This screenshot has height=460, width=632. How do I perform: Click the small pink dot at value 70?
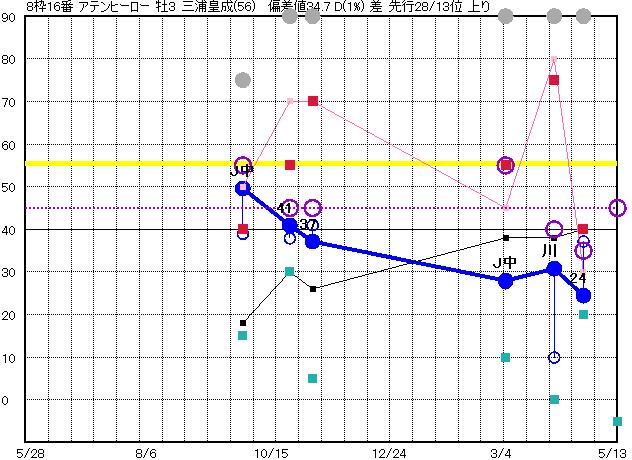pos(290,101)
